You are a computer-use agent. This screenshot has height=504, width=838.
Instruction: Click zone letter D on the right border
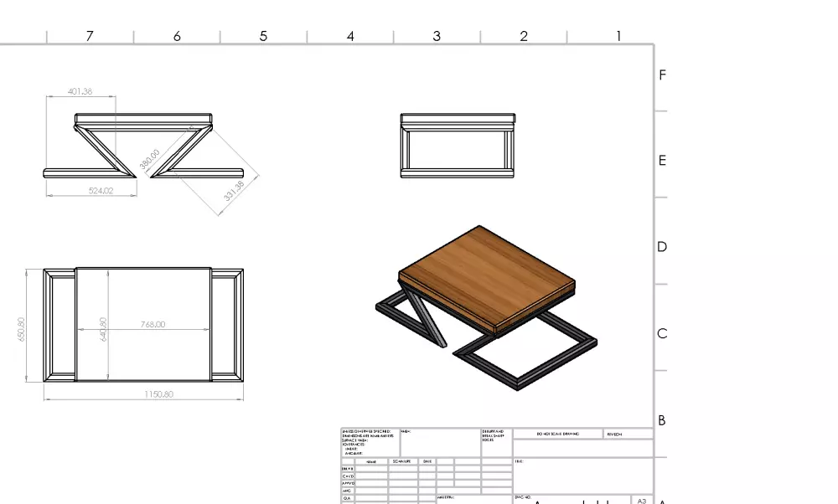(x=662, y=247)
